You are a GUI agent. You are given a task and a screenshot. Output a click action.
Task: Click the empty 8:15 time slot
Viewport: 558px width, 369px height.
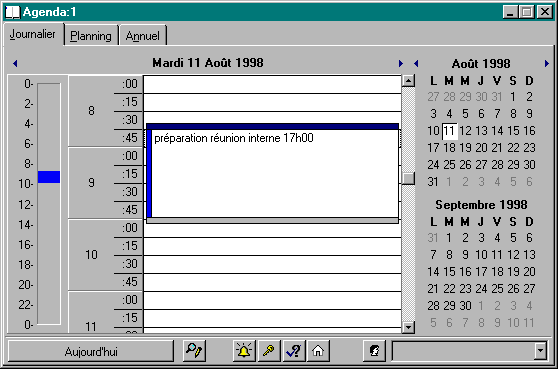pos(272,102)
